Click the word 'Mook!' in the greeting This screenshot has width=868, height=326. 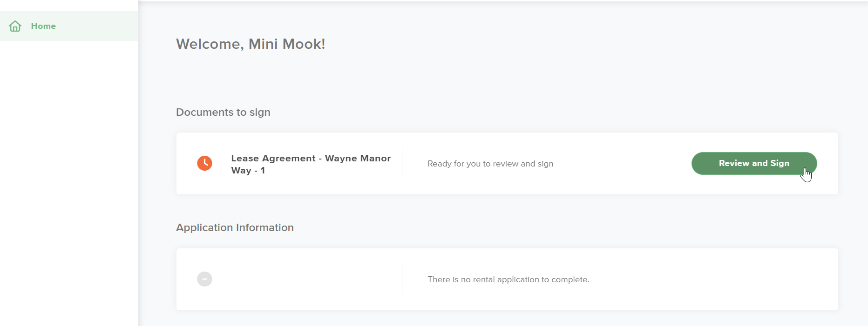pos(304,44)
